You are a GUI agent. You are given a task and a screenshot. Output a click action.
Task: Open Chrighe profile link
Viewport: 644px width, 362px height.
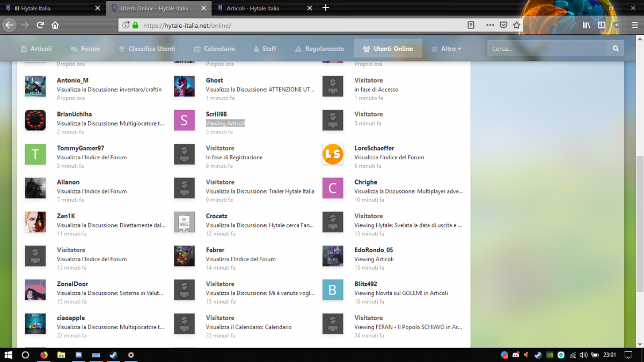point(365,182)
